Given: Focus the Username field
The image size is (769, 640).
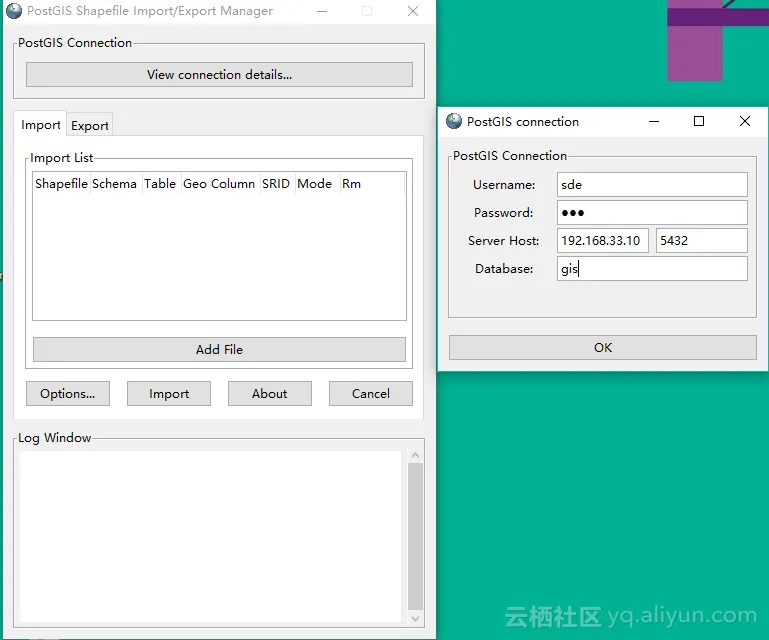Looking at the screenshot, I should pyautogui.click(x=652, y=184).
